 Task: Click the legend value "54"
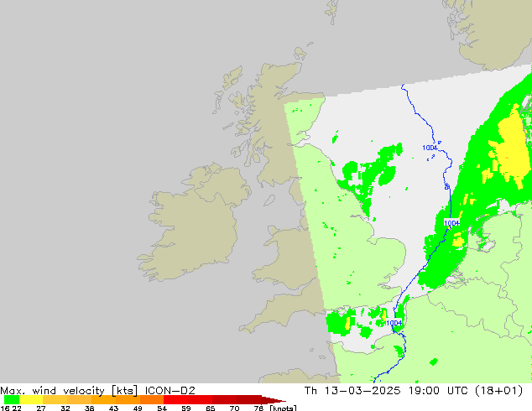(x=162, y=408)
